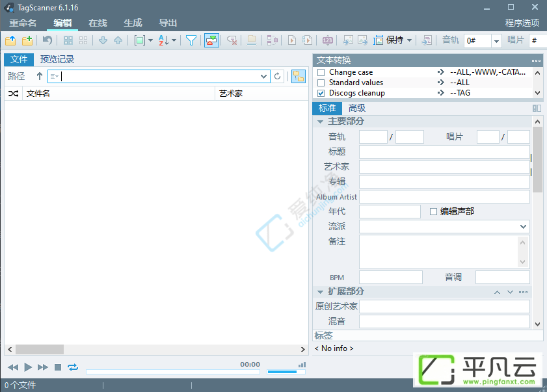Switch to 导出 tab
The image size is (547, 392).
tap(168, 23)
